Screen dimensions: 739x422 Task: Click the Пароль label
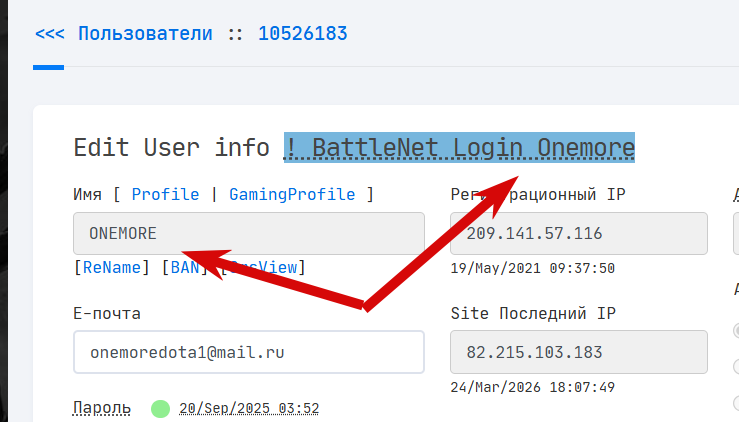[102, 408]
